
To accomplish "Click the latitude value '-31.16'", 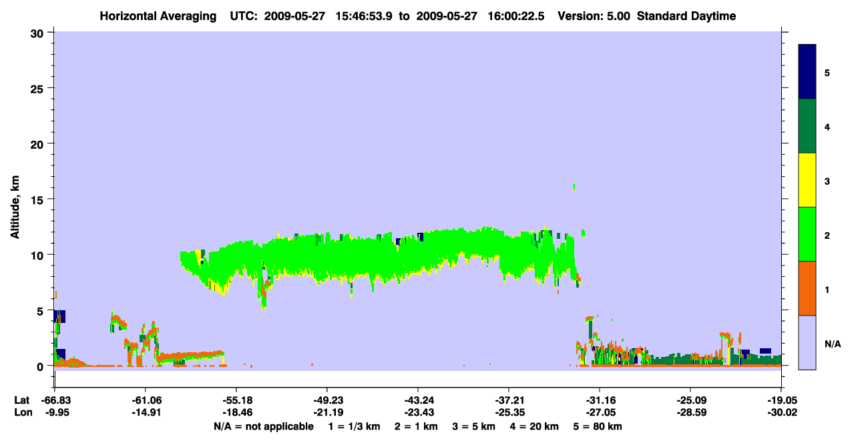I will (600, 400).
